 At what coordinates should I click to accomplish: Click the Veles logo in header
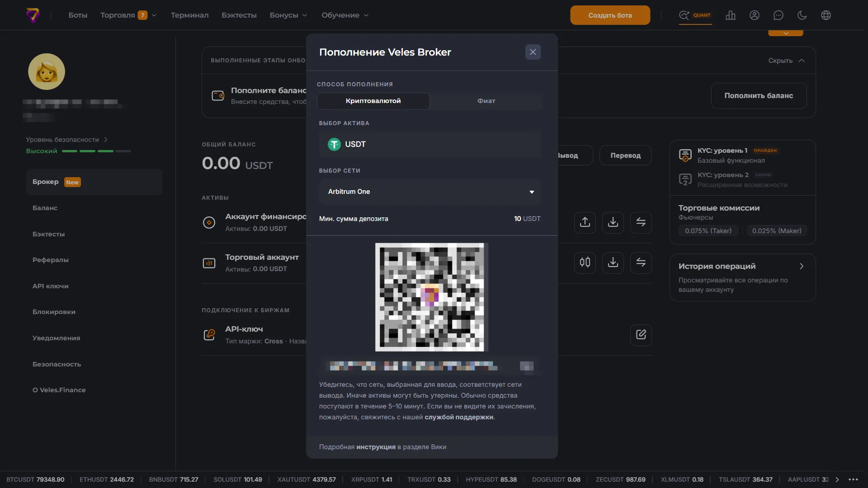(33, 15)
